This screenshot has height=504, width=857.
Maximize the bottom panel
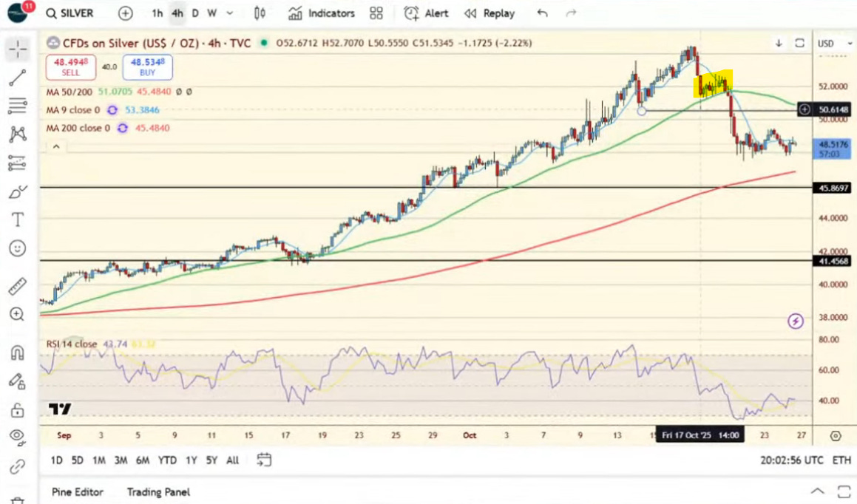[x=844, y=491]
